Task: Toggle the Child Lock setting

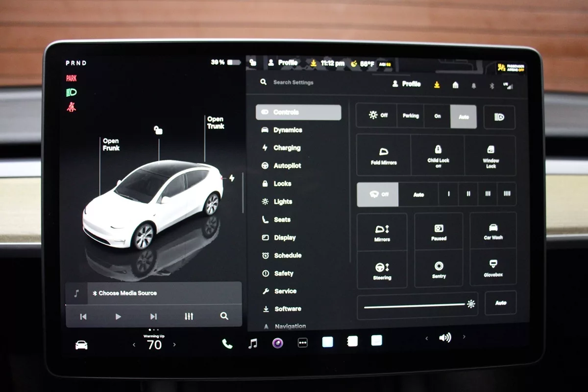Action: 438,155
